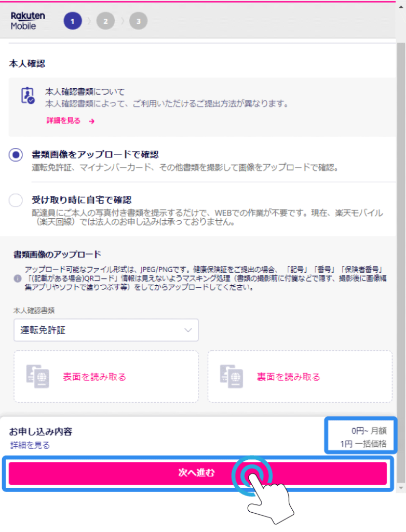Click the 次へ進む button
The image size is (406, 532).
(198, 473)
